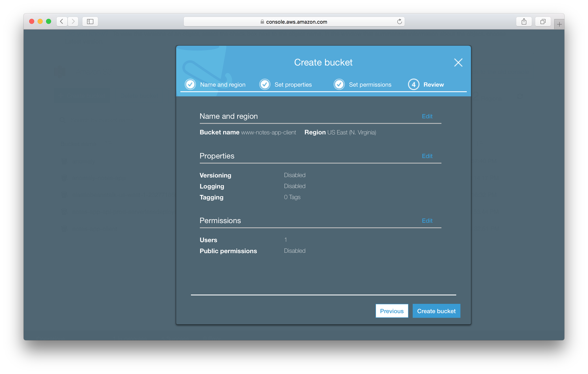Go forward with Safari's forward arrow
The width and height of the screenshot is (588, 374).
[73, 22]
